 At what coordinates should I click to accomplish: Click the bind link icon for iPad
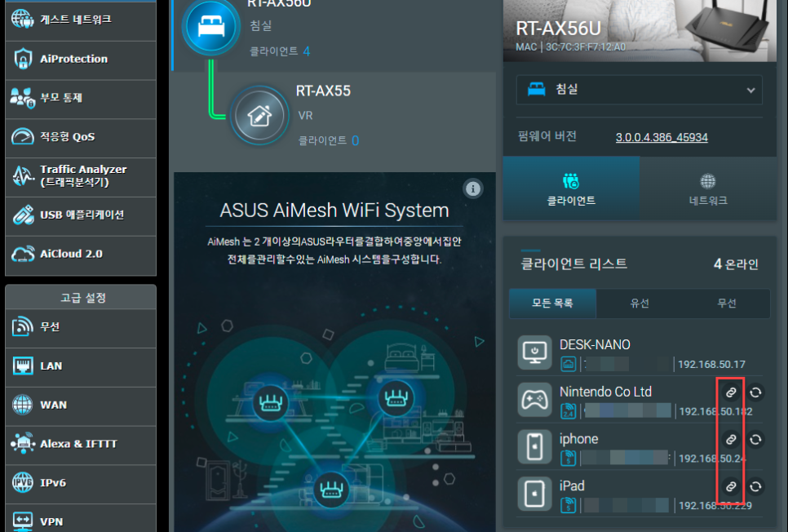pyautogui.click(x=731, y=486)
